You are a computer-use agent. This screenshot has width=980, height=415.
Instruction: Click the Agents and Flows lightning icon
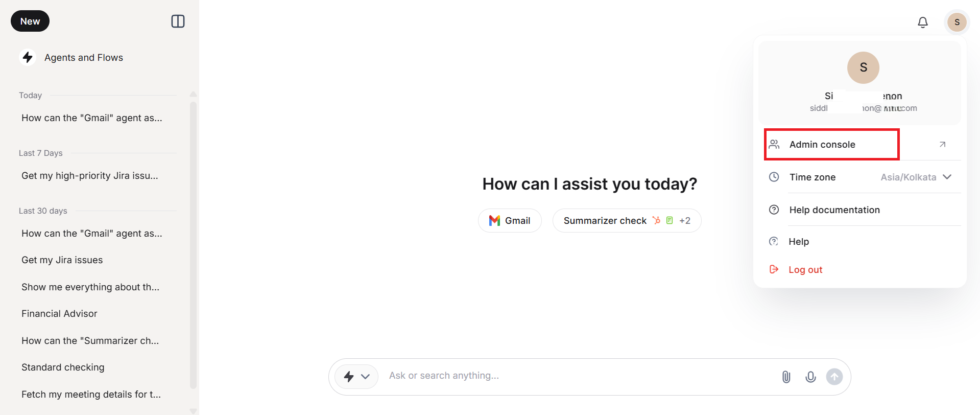pyautogui.click(x=28, y=57)
